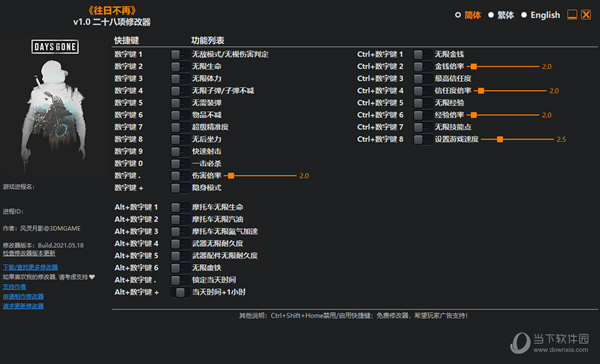This screenshot has width=600, height=364.
Task: Click the 2.5 game speed value
Action: [x=561, y=139]
